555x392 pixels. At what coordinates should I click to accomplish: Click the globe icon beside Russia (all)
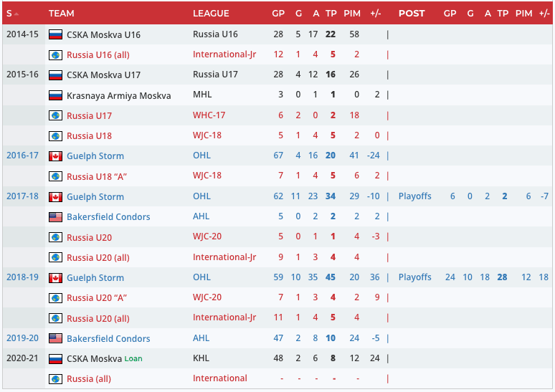55,378
